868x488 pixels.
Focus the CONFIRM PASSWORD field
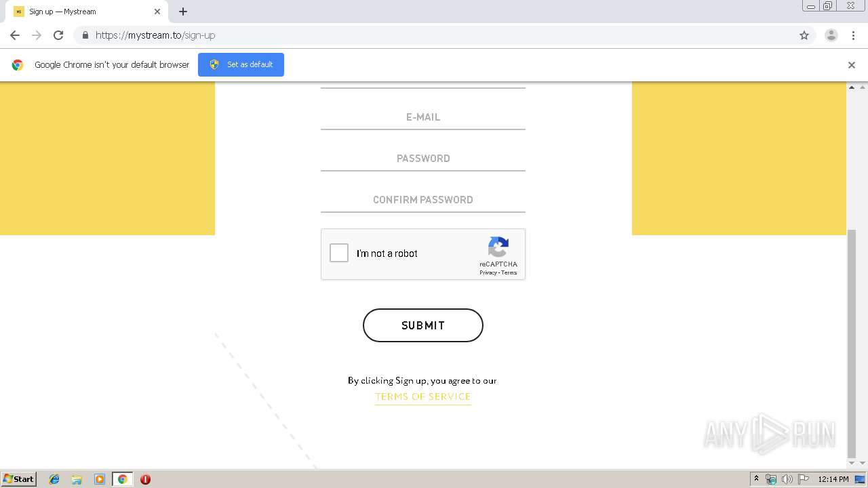(x=423, y=200)
